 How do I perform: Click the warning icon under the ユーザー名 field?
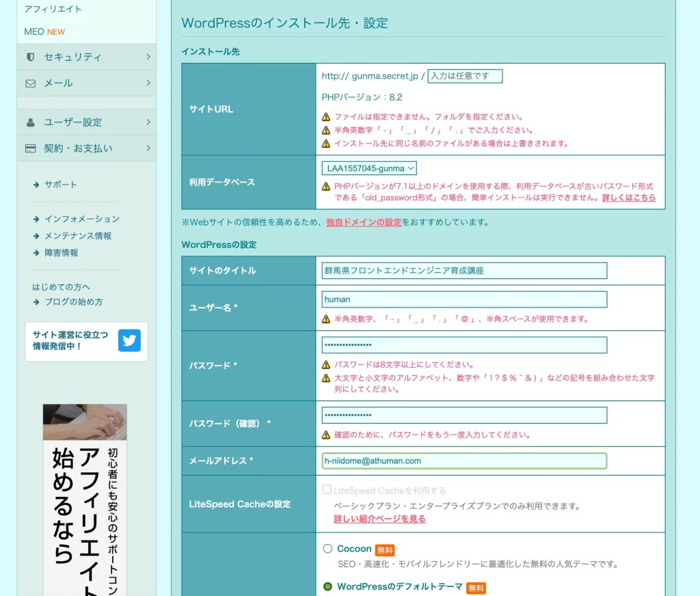tap(326, 319)
